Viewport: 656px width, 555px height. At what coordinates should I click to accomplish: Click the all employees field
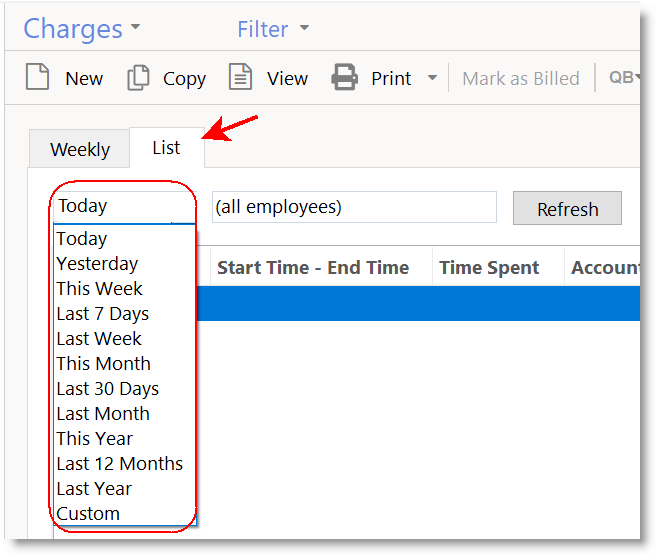coord(354,207)
